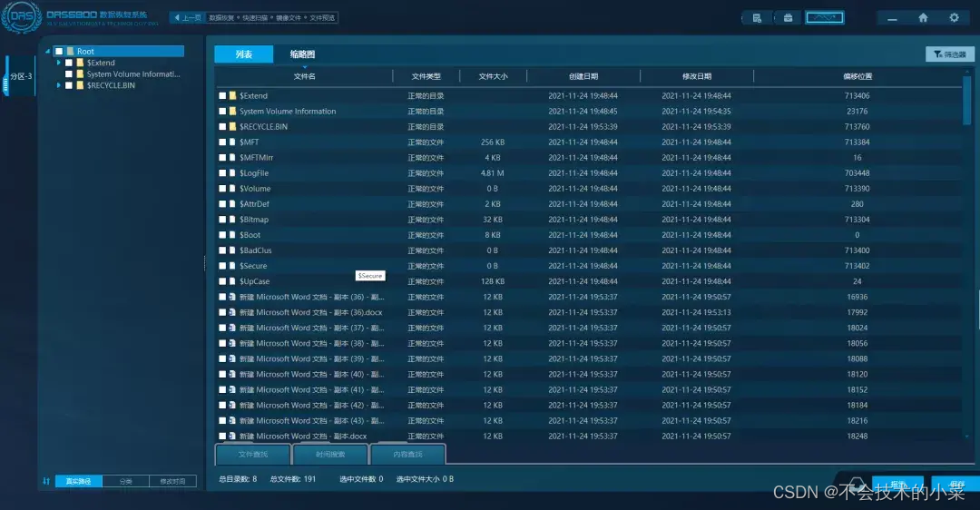
Task: Click the Word icon of 副本 (40) row
Action: coord(232,375)
